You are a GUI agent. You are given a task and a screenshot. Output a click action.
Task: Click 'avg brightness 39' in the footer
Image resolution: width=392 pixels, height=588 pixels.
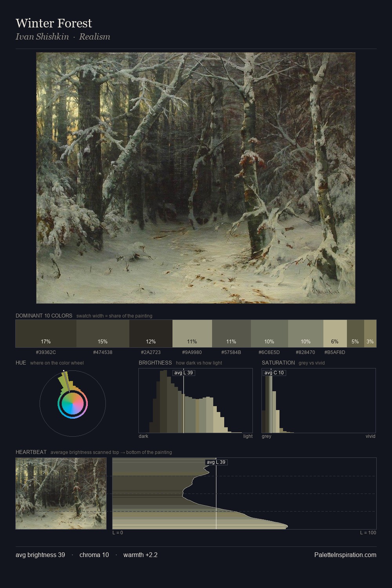point(40,555)
